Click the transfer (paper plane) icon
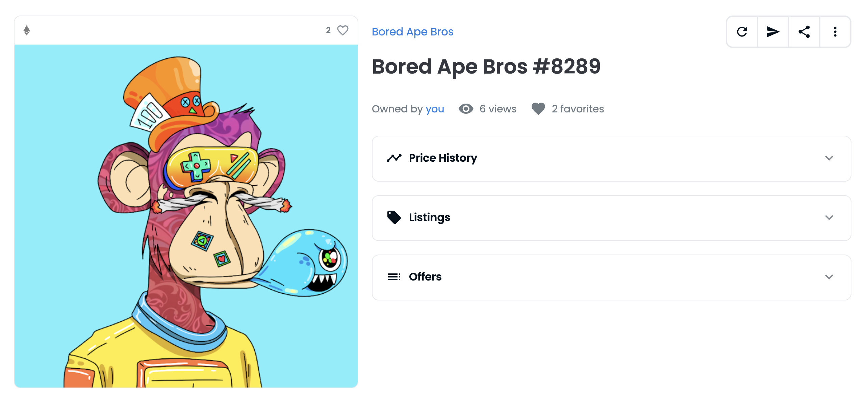 pyautogui.click(x=773, y=32)
